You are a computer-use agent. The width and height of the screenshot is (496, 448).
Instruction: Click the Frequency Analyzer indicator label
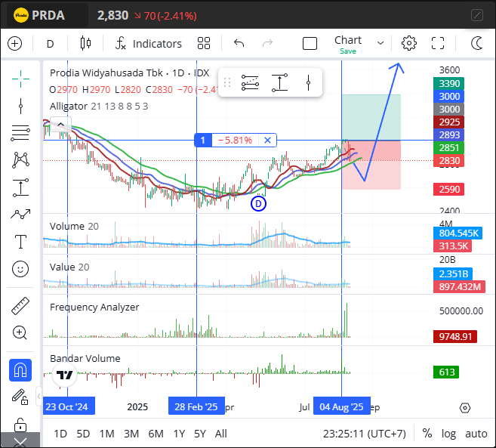point(94,307)
